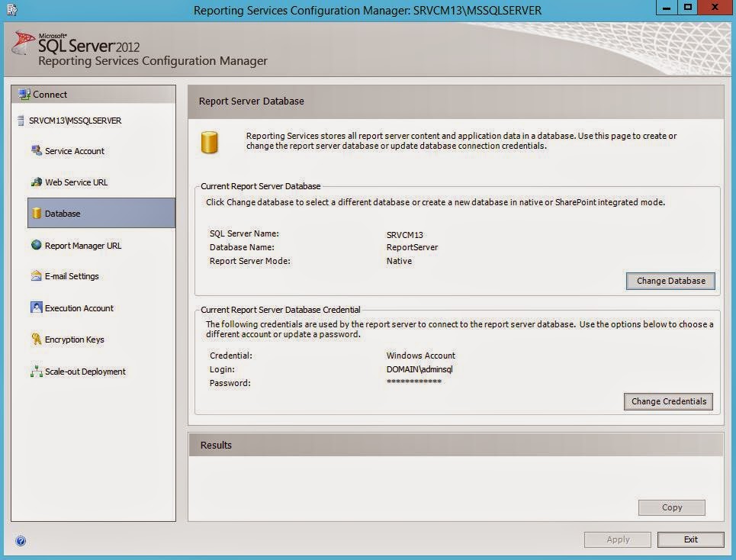Click the Connect computer icon
736x560 pixels.
tap(24, 95)
